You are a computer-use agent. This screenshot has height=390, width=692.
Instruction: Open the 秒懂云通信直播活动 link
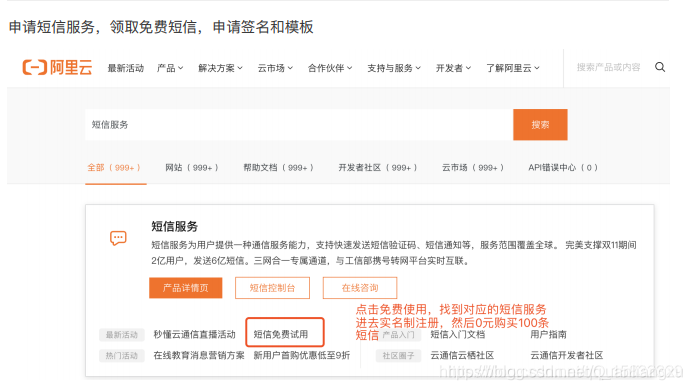195,334
